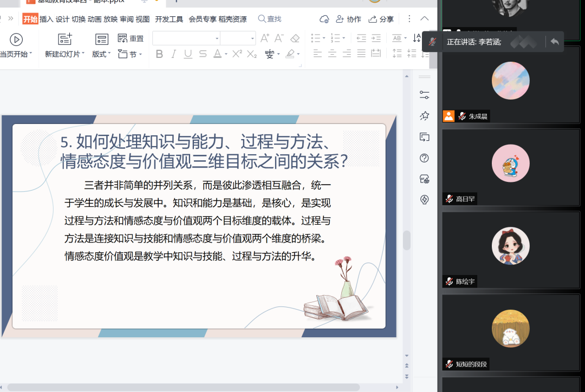585x392 pixels.
Task: Open the help question mark sidebar icon
Action: click(x=425, y=158)
